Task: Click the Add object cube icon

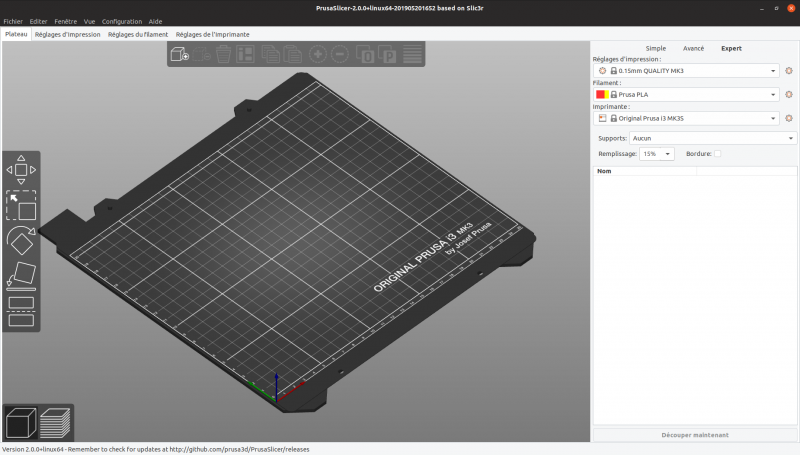Action: click(x=179, y=54)
